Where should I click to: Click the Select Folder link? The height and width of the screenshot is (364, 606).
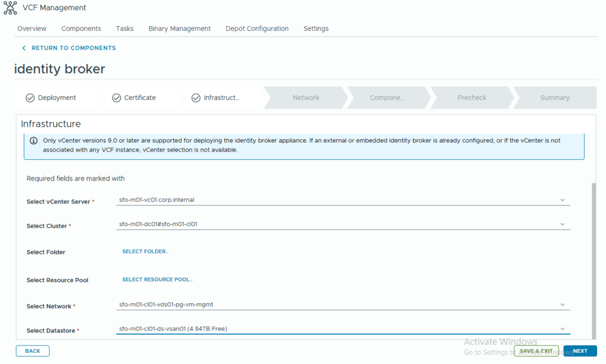[x=145, y=252]
